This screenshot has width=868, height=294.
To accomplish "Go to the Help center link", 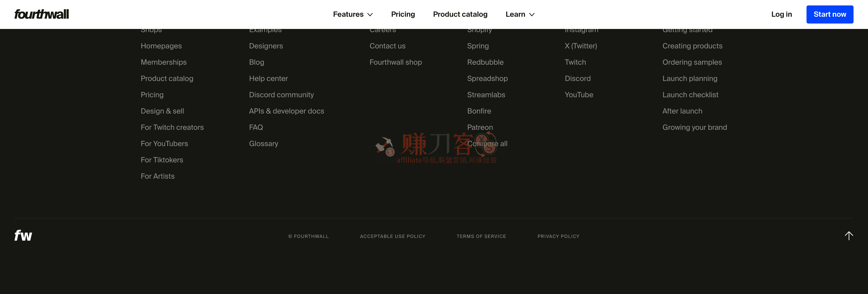I will tap(268, 78).
